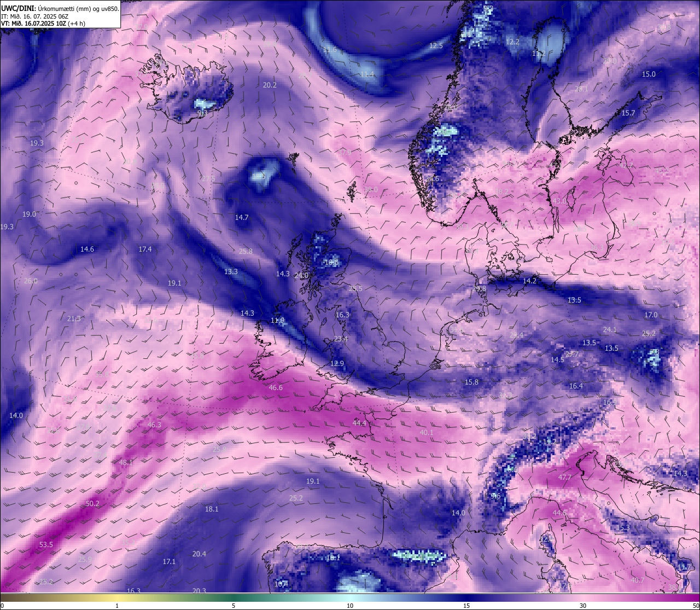Click the 20.4 value label
Viewport: 700px width, 610px height.
coord(199,554)
